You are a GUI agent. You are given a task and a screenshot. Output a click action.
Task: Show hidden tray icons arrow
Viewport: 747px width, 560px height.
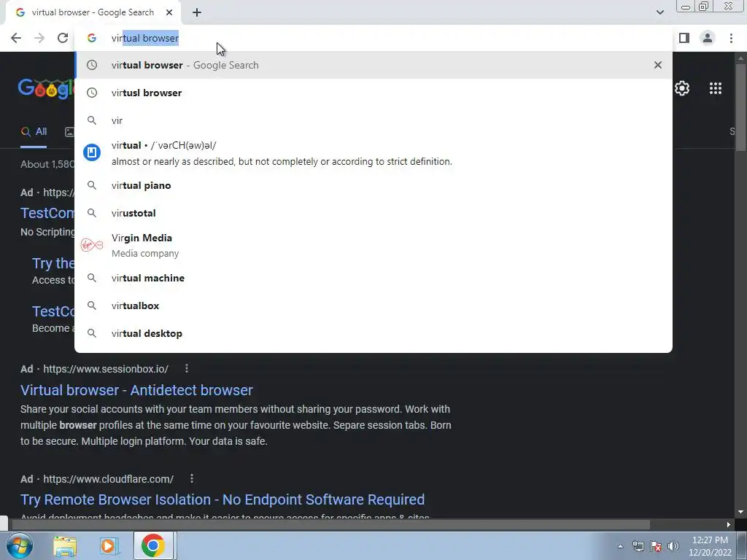[x=620, y=546]
